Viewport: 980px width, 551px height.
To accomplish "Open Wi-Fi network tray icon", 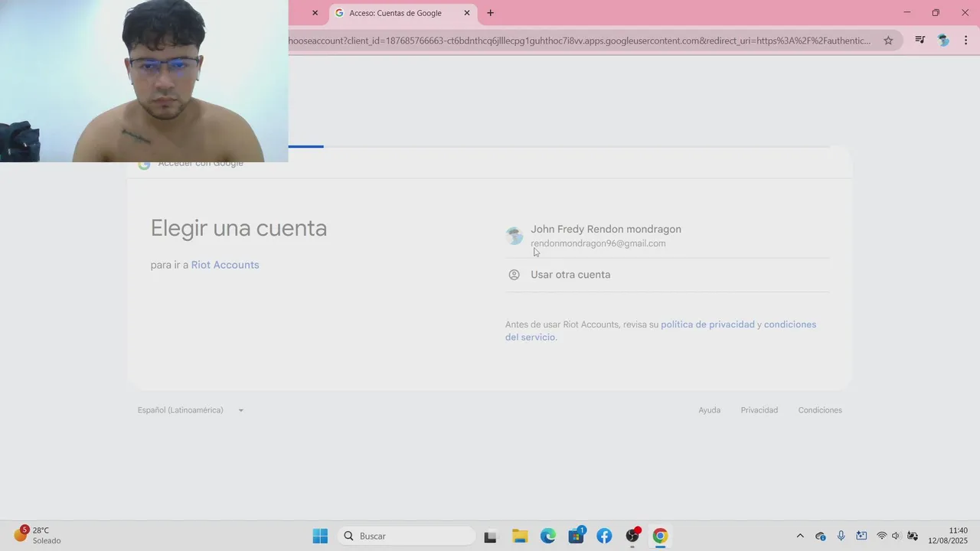I will [882, 536].
